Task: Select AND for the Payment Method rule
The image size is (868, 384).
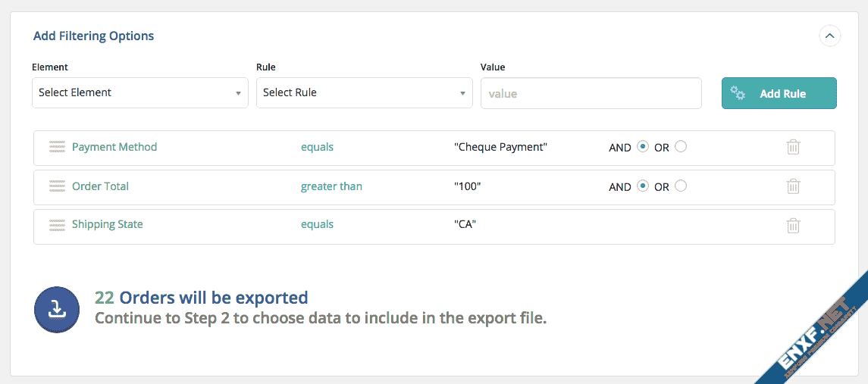Action: click(x=643, y=147)
